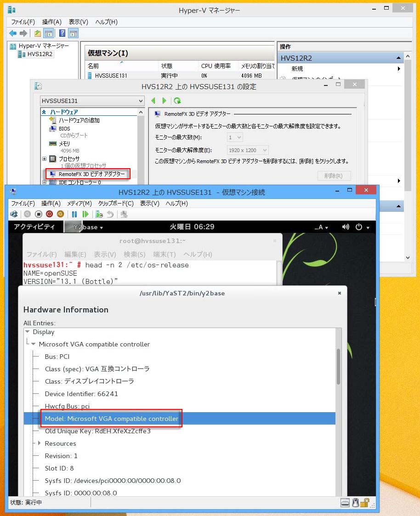
Task: Open the HVSSUSE131 VM selector dropdown
Action: [x=92, y=101]
